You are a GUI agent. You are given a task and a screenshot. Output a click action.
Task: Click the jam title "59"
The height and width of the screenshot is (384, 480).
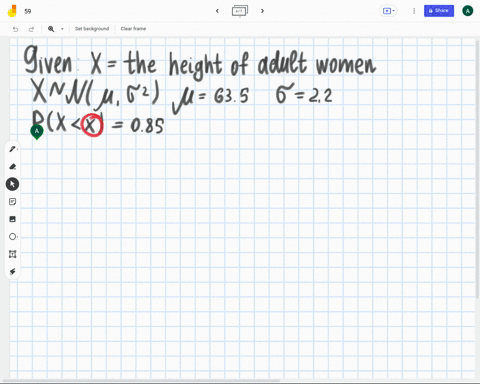click(28, 11)
